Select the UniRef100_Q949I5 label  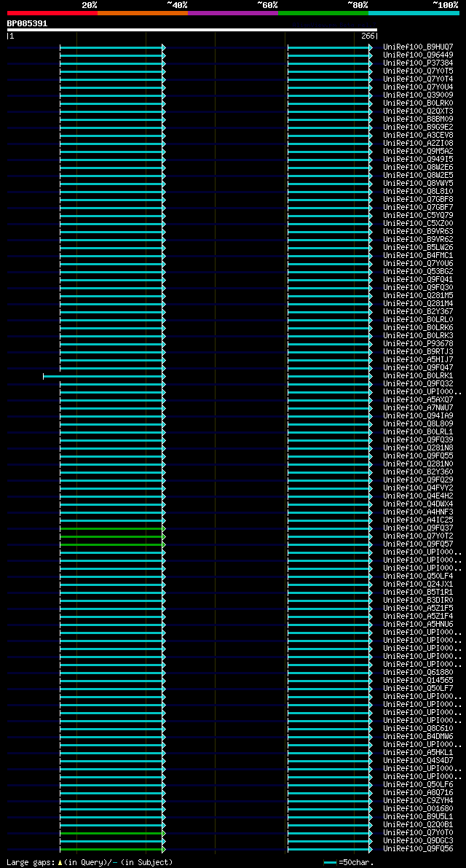(418, 160)
